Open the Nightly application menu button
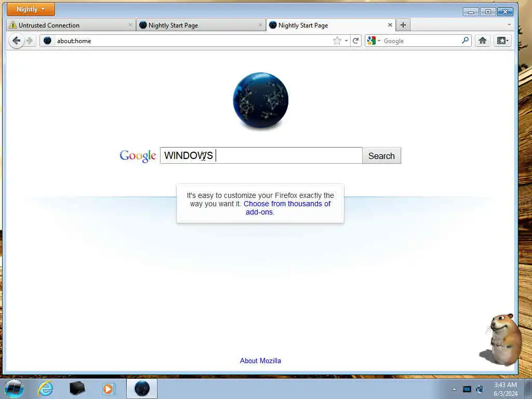 tap(31, 9)
